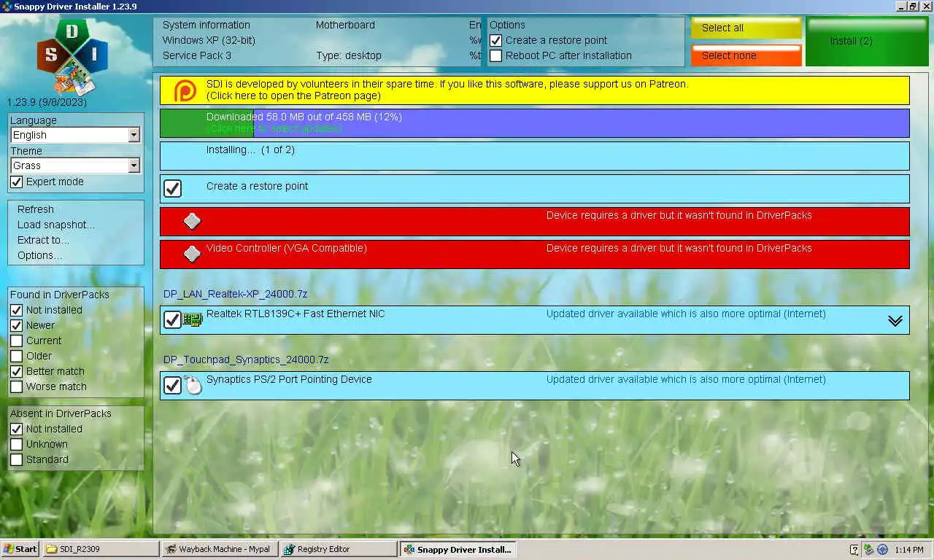Screen dimensions: 934x560
Task: Open the Language dropdown
Action: point(75,135)
